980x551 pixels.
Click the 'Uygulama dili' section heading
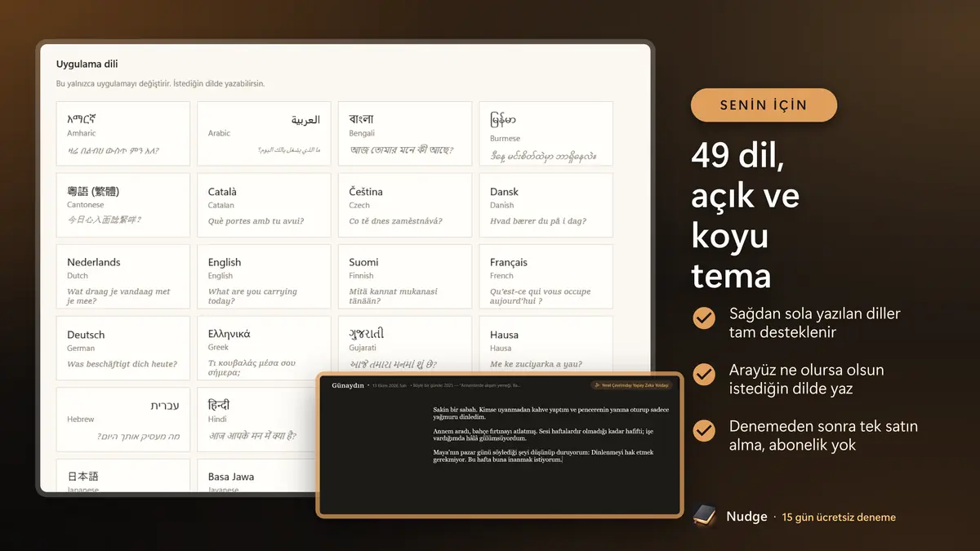tap(87, 64)
